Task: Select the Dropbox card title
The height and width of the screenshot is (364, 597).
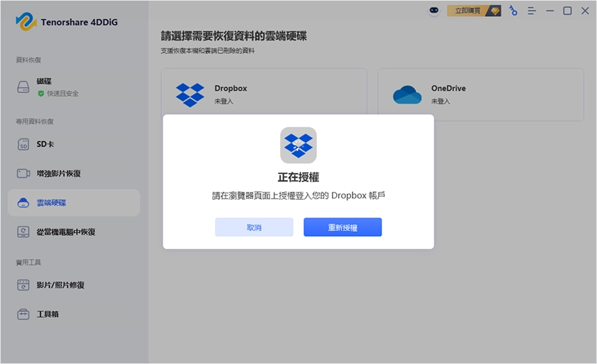Action: (x=230, y=88)
